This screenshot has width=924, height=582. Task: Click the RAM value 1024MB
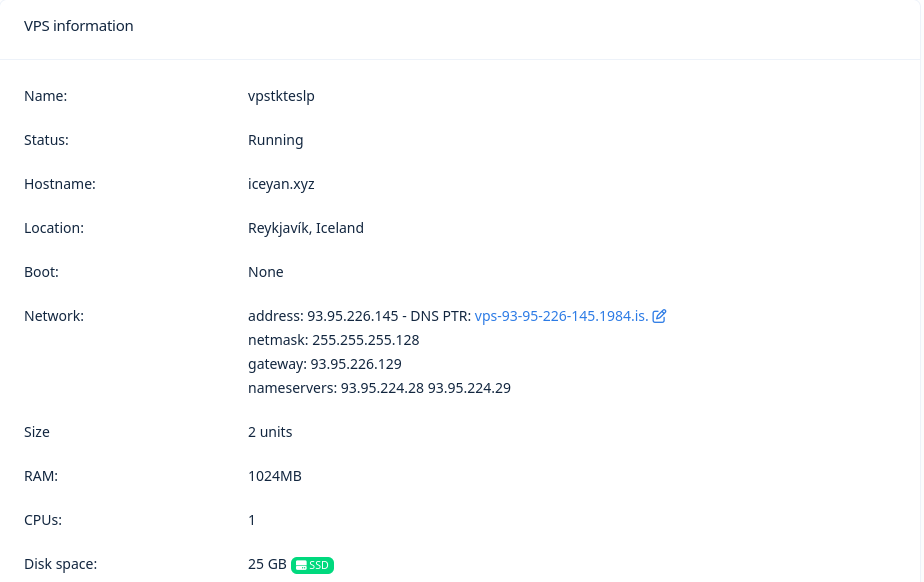(274, 476)
